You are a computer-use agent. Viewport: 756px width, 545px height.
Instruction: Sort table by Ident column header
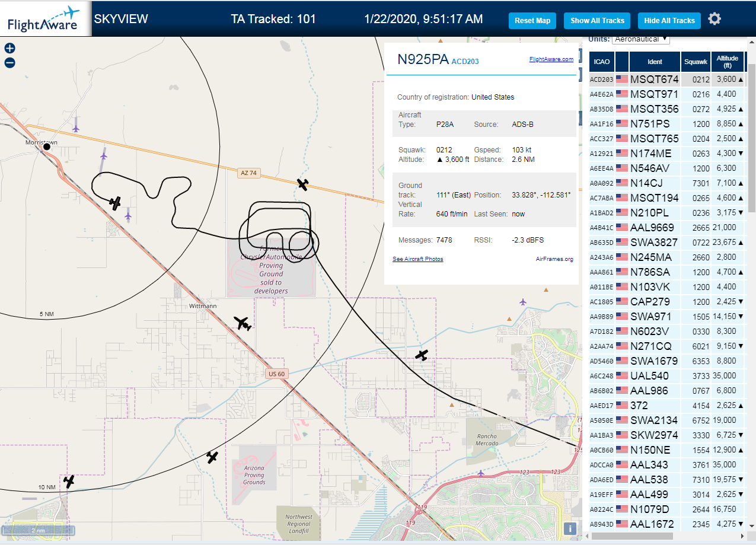655,61
